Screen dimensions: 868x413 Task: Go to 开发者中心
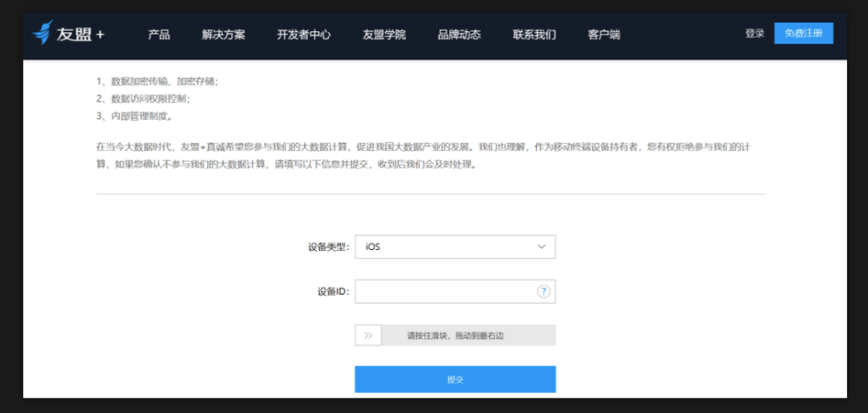(x=304, y=35)
